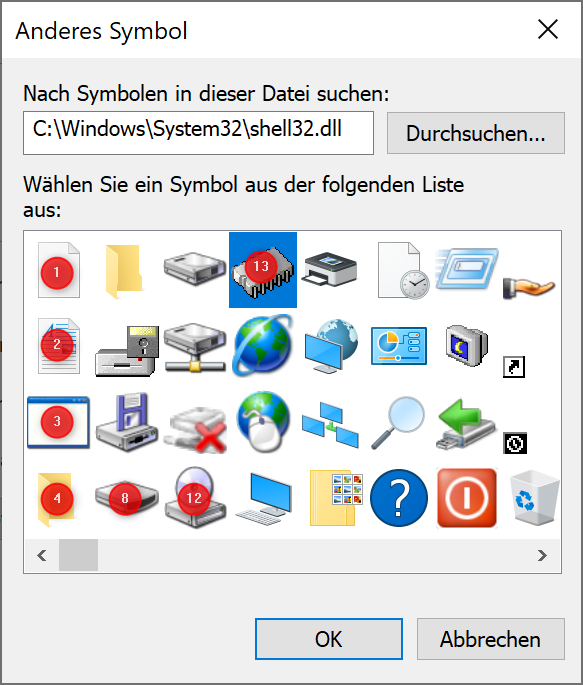Close the Anderes Symbol dialog

pyautogui.click(x=548, y=29)
